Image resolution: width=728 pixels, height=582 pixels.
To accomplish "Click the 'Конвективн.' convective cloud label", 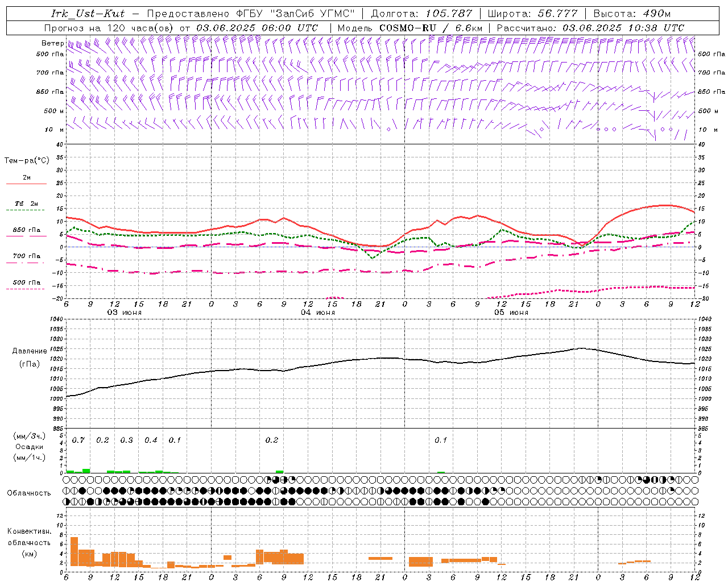I will [30, 531].
